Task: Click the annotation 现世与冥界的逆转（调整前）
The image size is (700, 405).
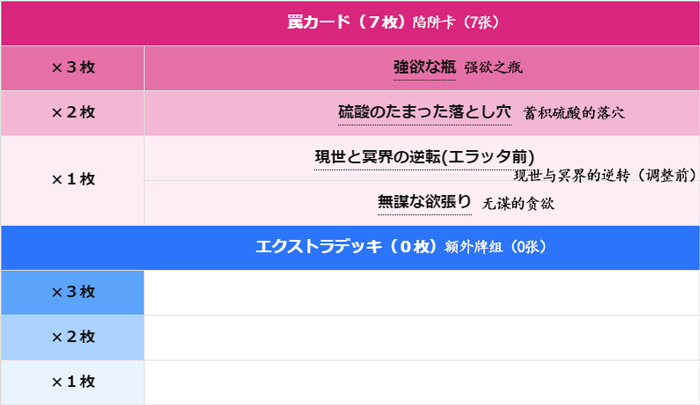Action: pos(605,174)
